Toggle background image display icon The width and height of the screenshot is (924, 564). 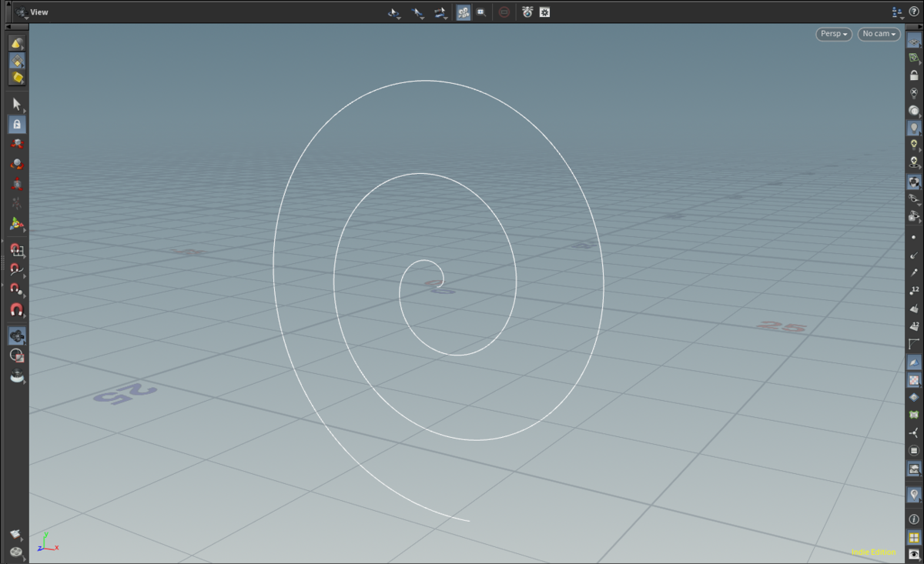tap(914, 468)
